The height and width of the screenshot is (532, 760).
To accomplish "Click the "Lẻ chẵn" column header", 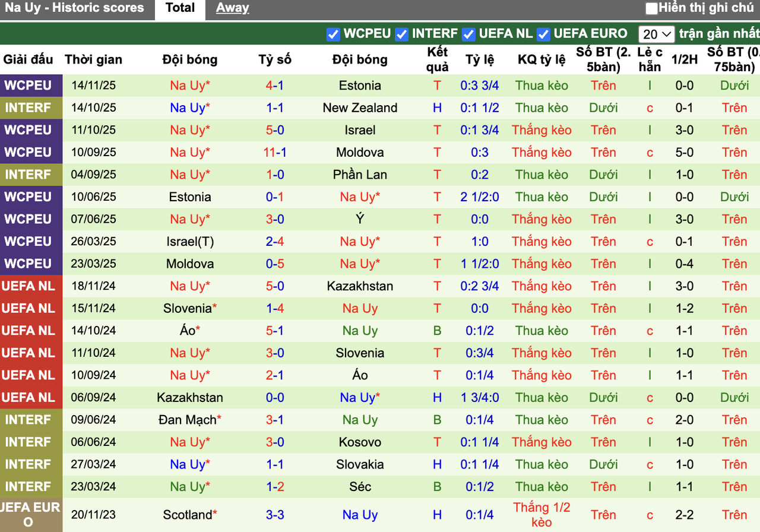I will pos(650,59).
